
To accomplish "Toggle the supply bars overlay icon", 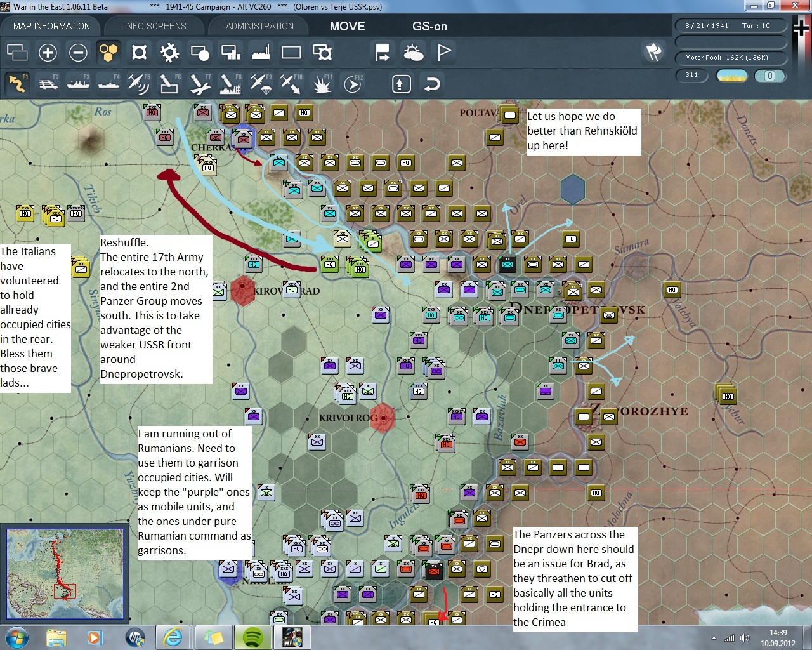I will [230, 52].
